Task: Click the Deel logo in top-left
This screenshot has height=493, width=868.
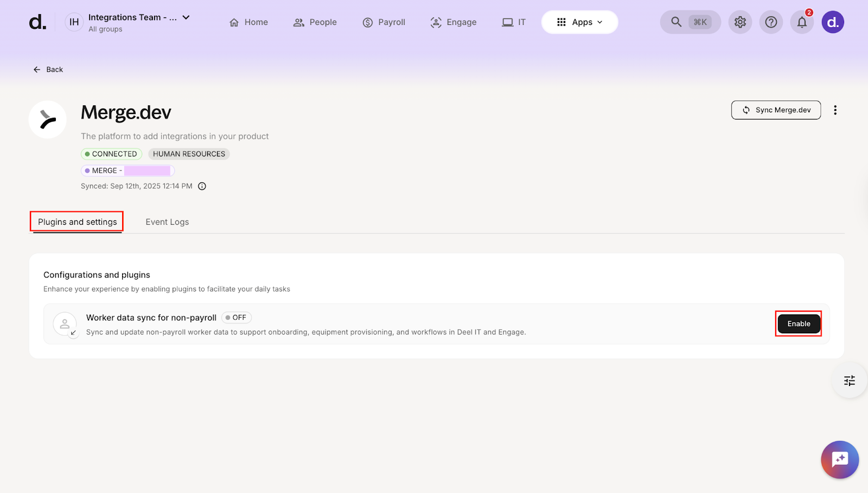Action: click(x=37, y=22)
